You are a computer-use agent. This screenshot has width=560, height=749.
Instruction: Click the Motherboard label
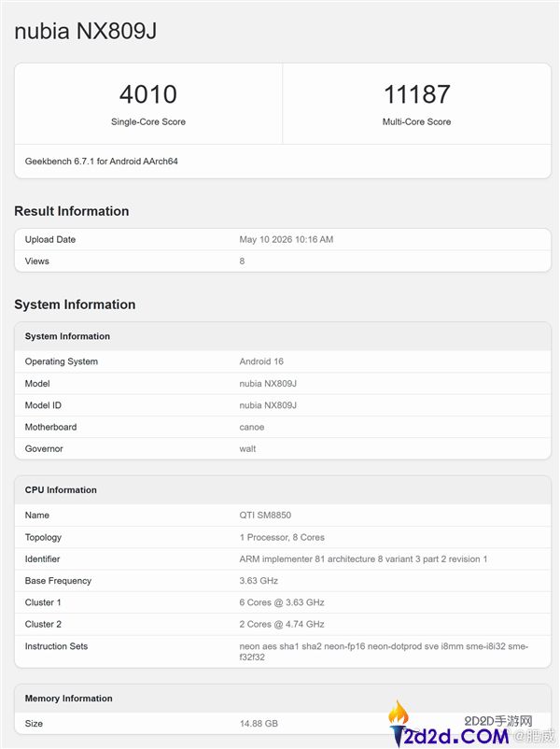[x=50, y=427]
